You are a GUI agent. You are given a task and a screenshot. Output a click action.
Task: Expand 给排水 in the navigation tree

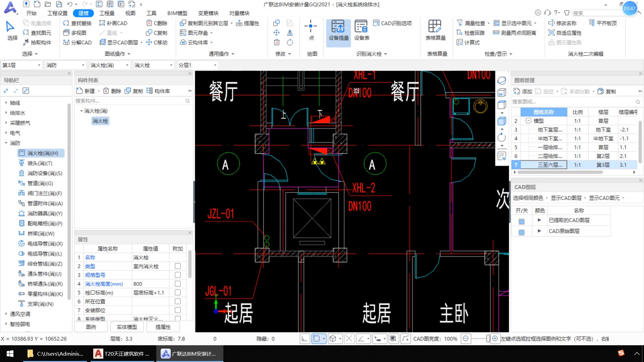tap(6, 113)
